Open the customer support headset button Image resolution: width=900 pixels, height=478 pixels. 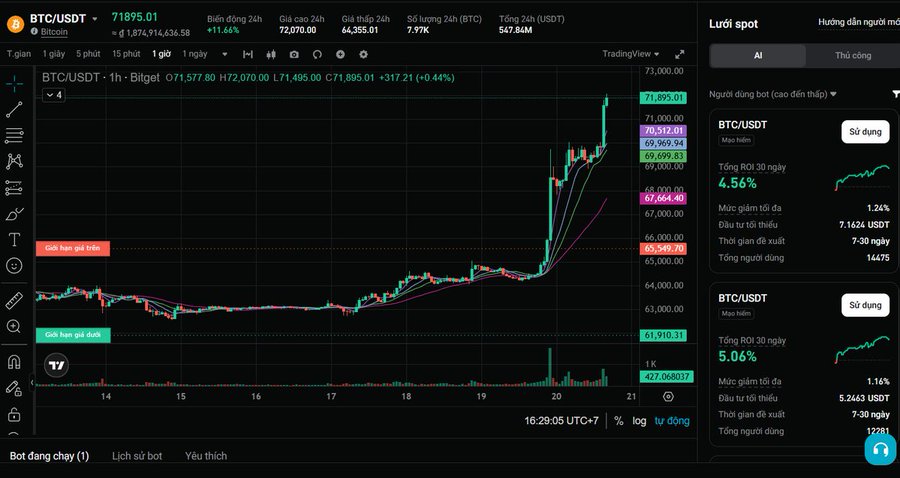pyautogui.click(x=880, y=449)
